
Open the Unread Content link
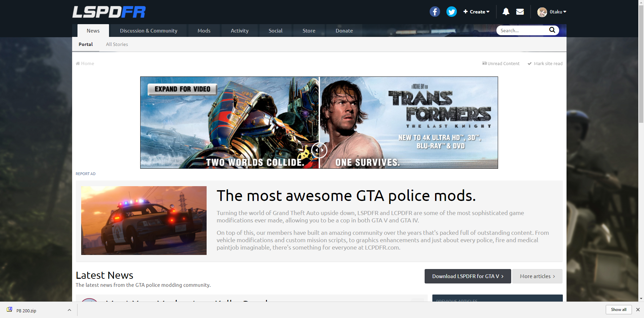pos(501,63)
